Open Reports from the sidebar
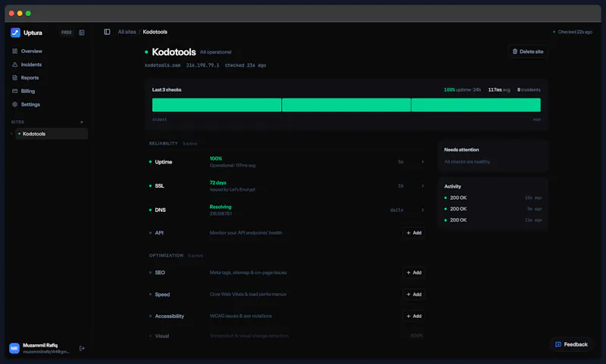The image size is (606, 364). pos(30,78)
